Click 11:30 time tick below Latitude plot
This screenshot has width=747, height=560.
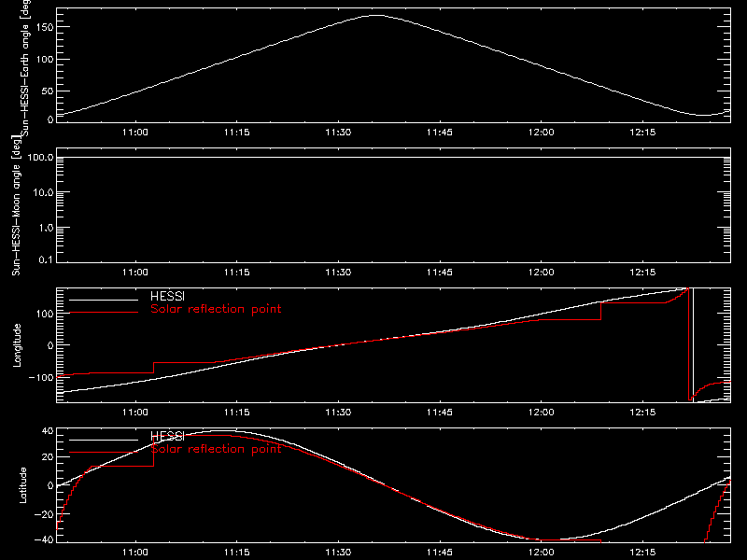[338, 553]
